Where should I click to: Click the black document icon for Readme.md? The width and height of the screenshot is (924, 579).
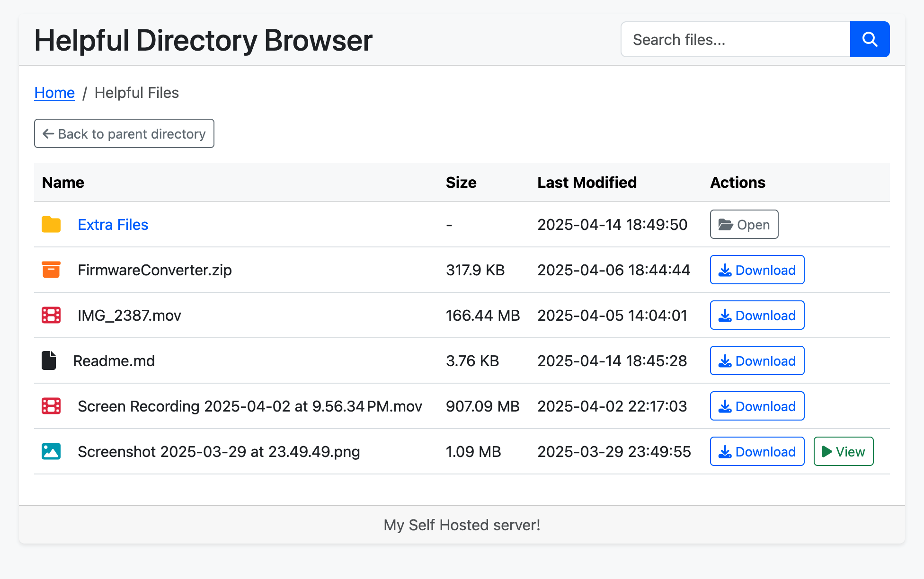[49, 360]
